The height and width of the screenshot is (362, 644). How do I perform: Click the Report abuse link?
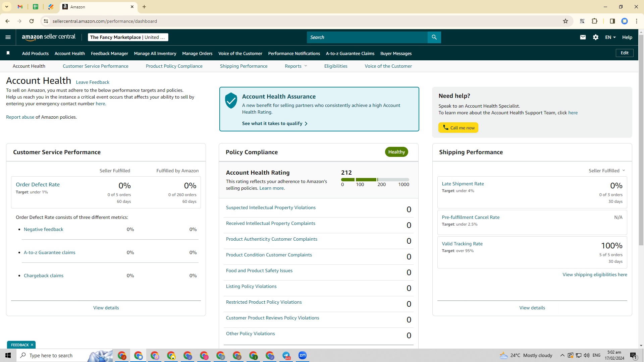pos(20,117)
